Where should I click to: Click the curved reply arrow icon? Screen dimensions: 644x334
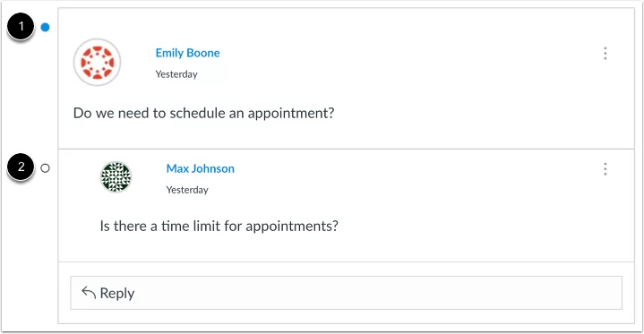coord(89,293)
